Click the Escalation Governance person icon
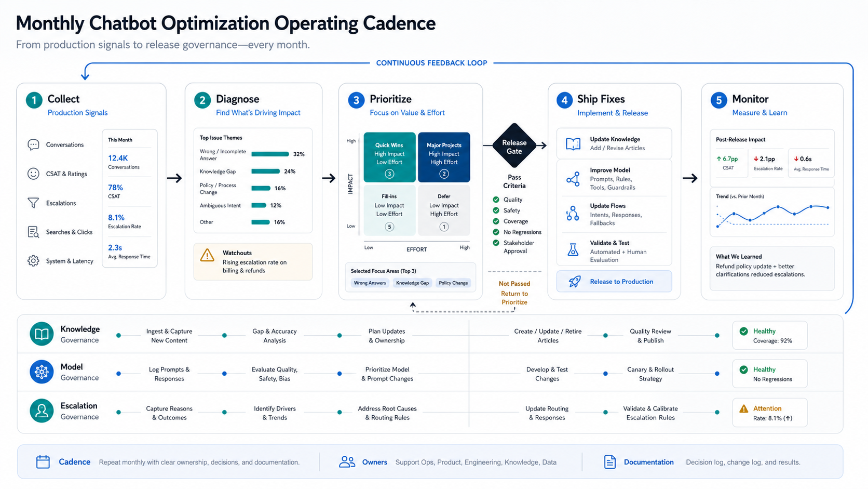The height and width of the screenshot is (489, 868). pos(42,411)
